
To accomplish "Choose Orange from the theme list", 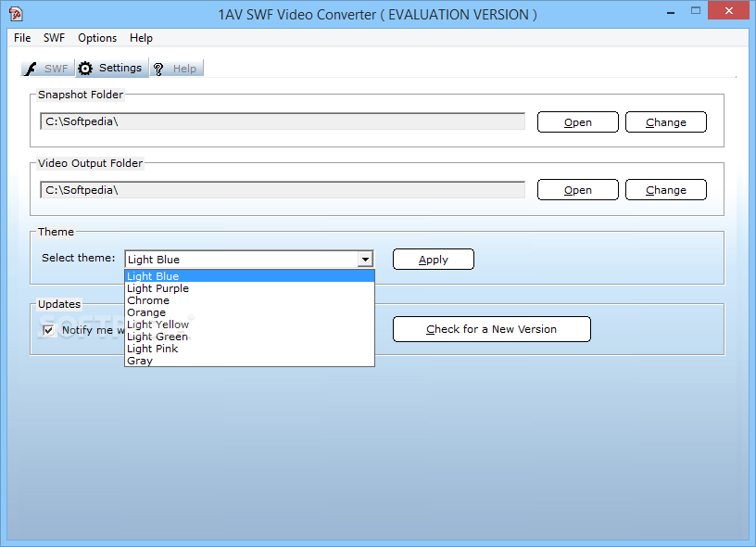I will pyautogui.click(x=249, y=312).
